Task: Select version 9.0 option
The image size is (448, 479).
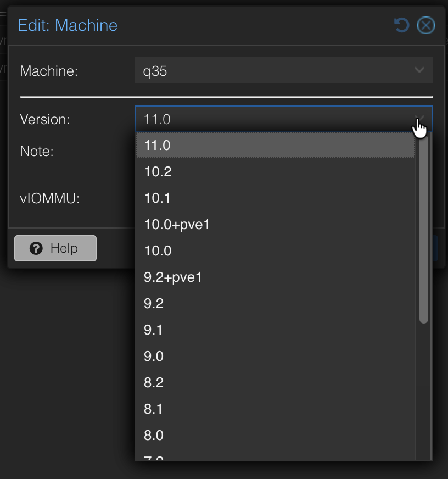Action: tap(276, 356)
